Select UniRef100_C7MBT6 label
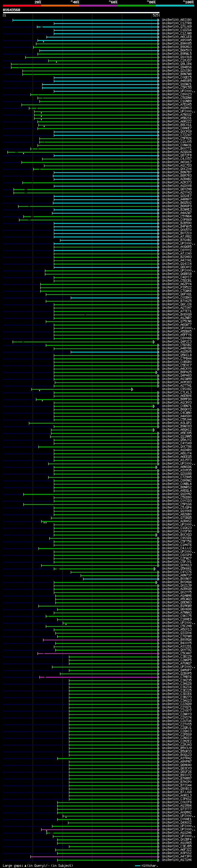Viewport: 197px width, 868px height. click(177, 678)
